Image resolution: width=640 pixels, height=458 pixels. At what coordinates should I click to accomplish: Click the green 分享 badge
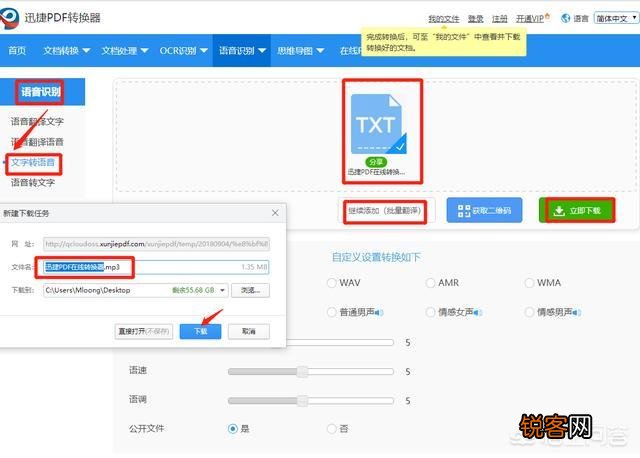376,162
